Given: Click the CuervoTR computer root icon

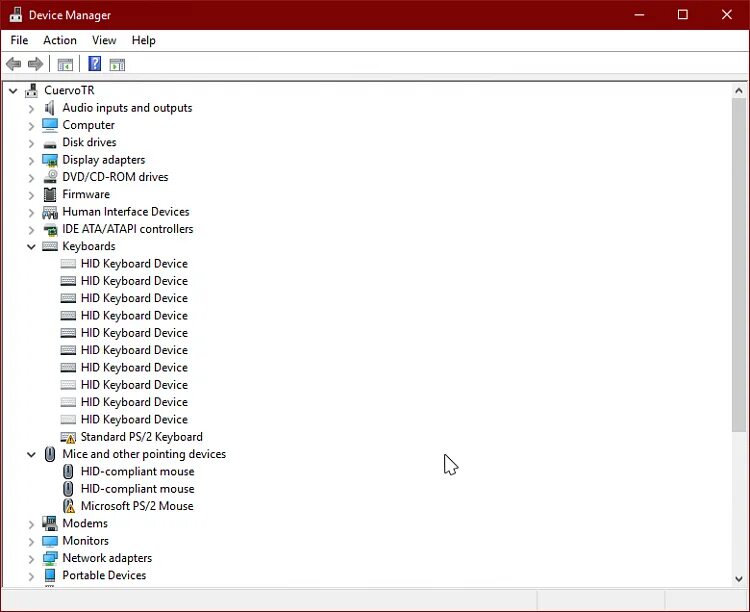Looking at the screenshot, I should coord(32,90).
